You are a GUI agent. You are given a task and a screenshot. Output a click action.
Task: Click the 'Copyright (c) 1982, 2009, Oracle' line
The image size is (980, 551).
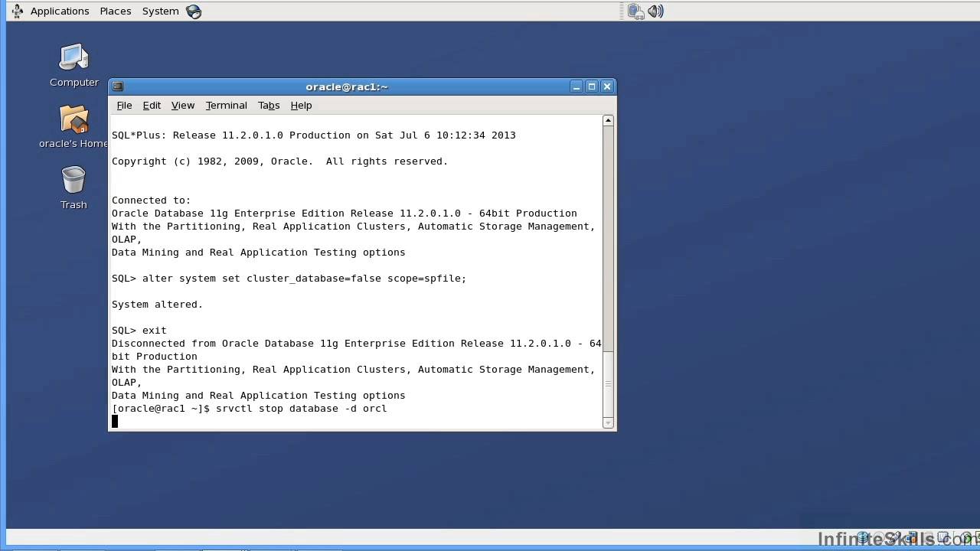(x=279, y=161)
